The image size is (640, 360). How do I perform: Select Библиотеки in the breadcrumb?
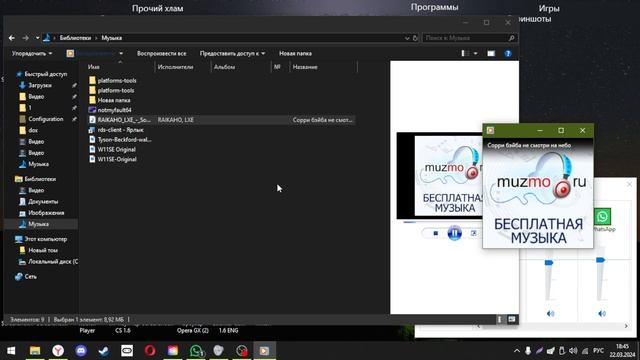75,38
